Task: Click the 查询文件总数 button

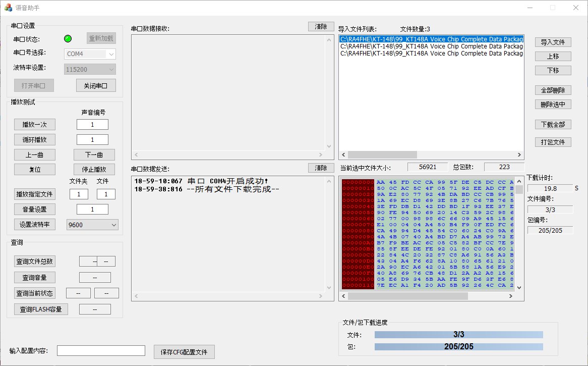Action: (34, 262)
